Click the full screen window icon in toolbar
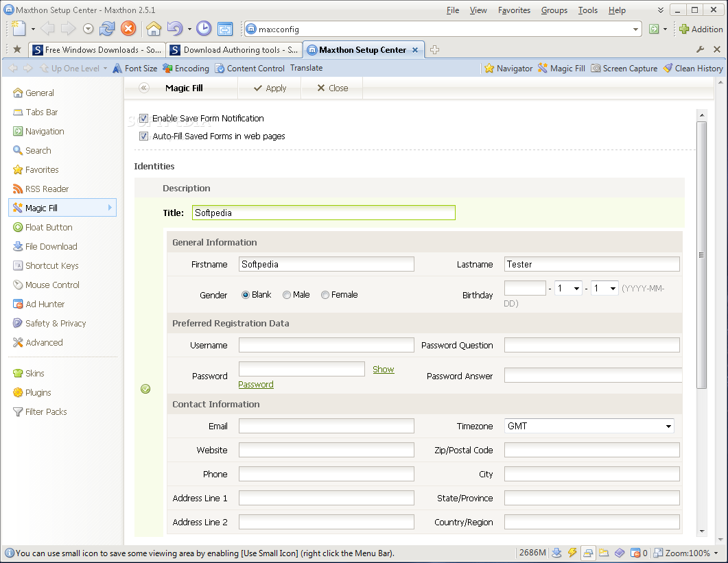This screenshot has height=563, width=728. [225, 29]
